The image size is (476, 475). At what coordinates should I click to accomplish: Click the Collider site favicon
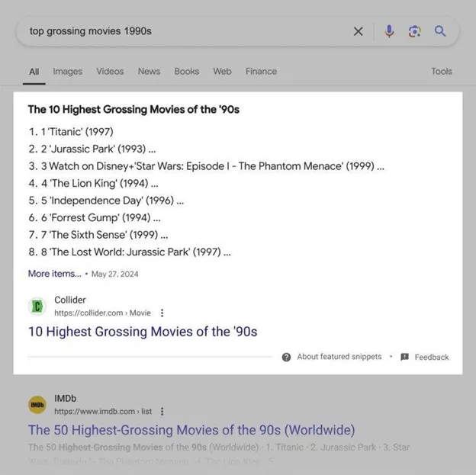tap(37, 307)
